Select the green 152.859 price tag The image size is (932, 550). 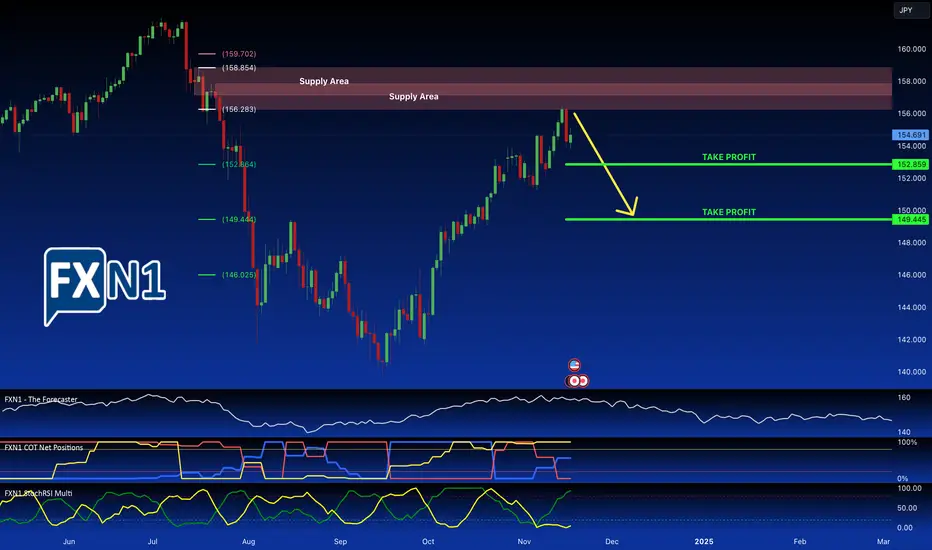point(911,164)
